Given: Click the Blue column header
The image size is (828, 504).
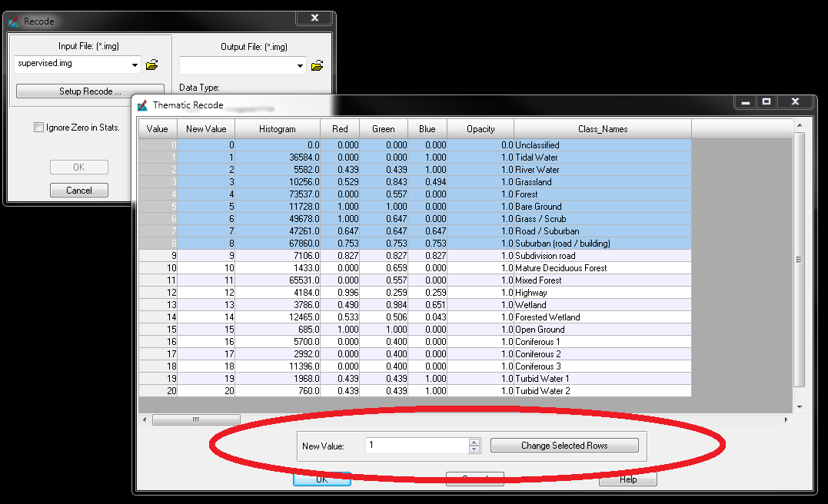Looking at the screenshot, I should (427, 129).
